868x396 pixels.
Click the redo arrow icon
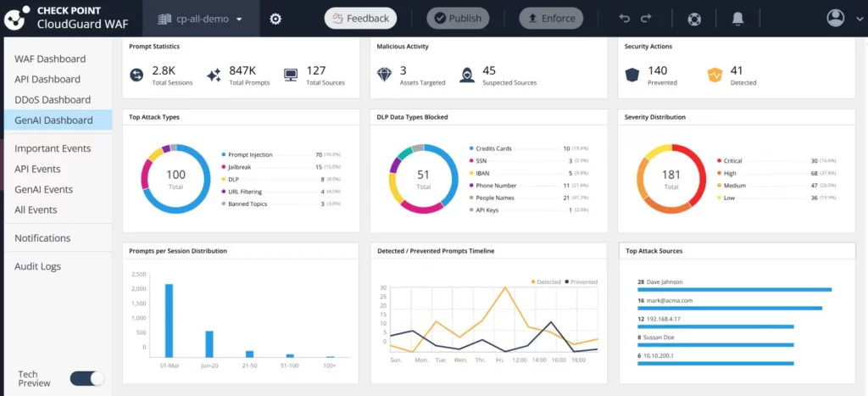point(646,18)
